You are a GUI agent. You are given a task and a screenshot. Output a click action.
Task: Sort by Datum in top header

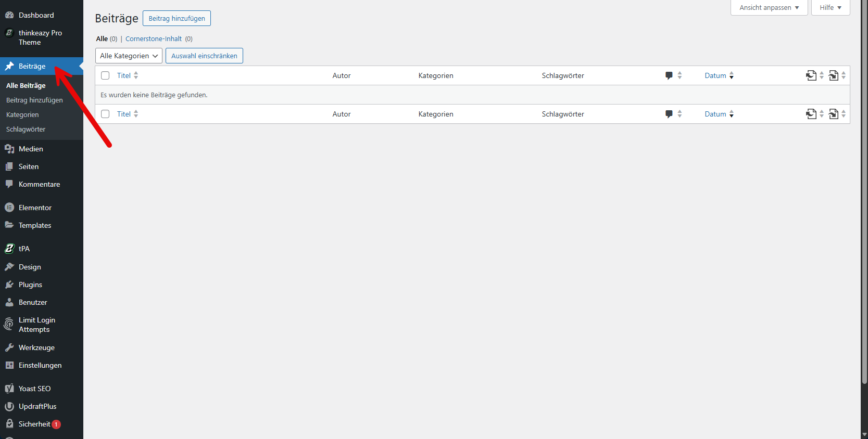[x=719, y=75]
